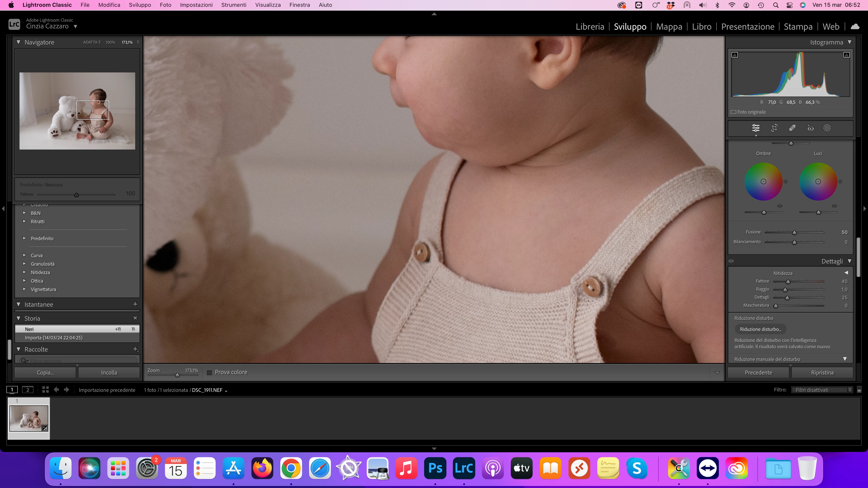Add a new snapshot in Istantanee
The width and height of the screenshot is (868, 488).
[x=135, y=304]
